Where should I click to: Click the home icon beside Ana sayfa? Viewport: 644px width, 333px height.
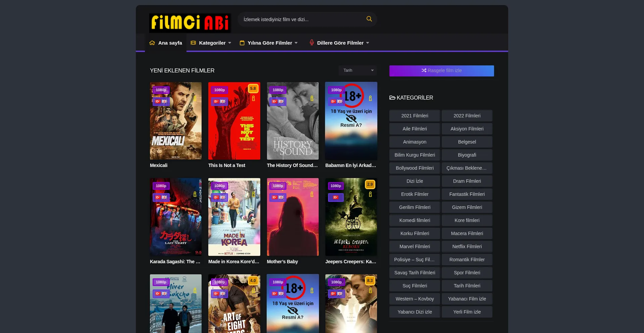(x=152, y=43)
